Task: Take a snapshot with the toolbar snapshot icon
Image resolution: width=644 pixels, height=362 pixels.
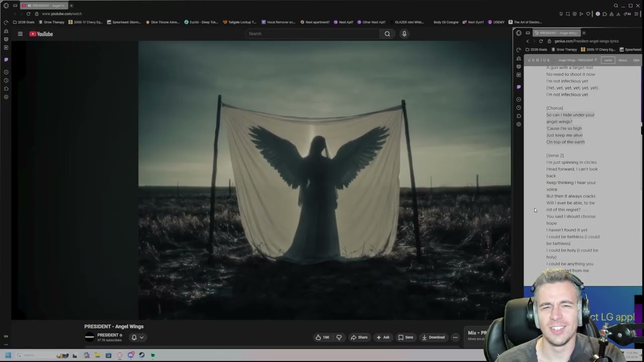Action: tap(568, 14)
